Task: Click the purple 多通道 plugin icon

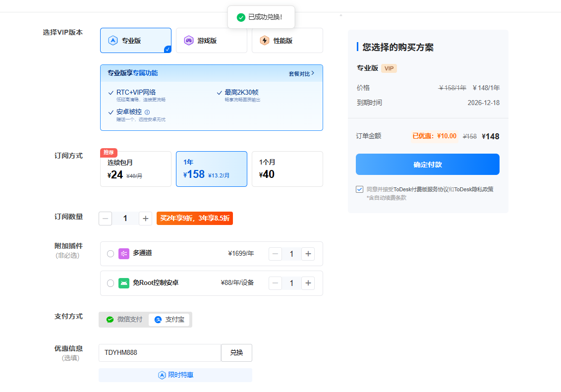Action: [x=124, y=254]
